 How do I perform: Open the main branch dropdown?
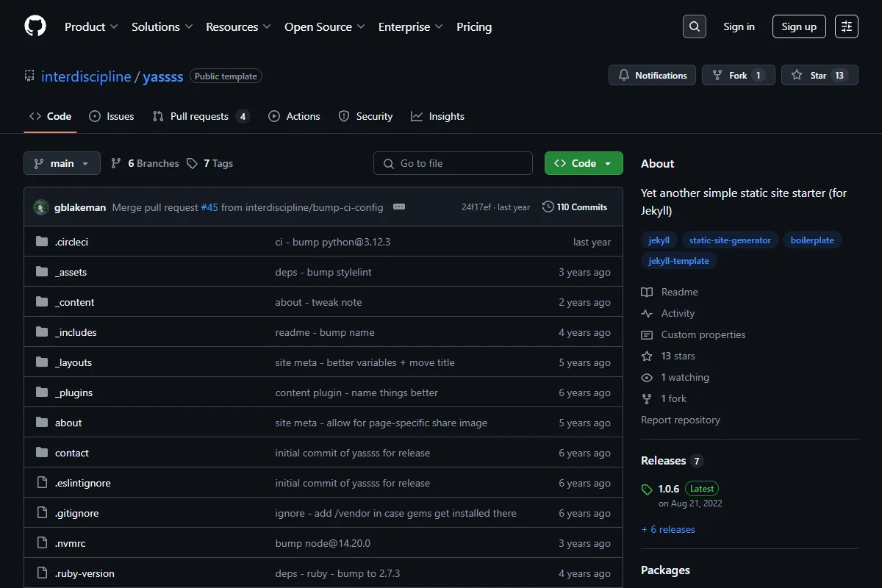[x=62, y=163]
